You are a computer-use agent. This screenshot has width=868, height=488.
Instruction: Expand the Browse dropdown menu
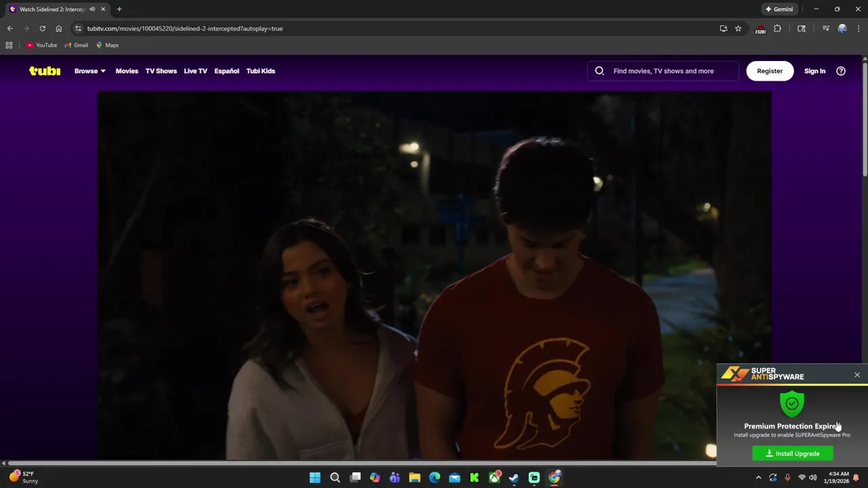pos(90,70)
